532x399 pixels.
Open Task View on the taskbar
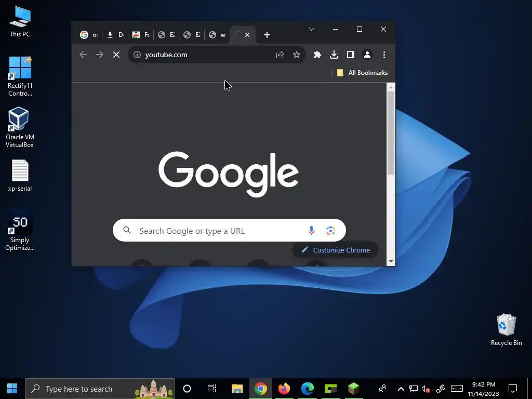click(x=212, y=389)
